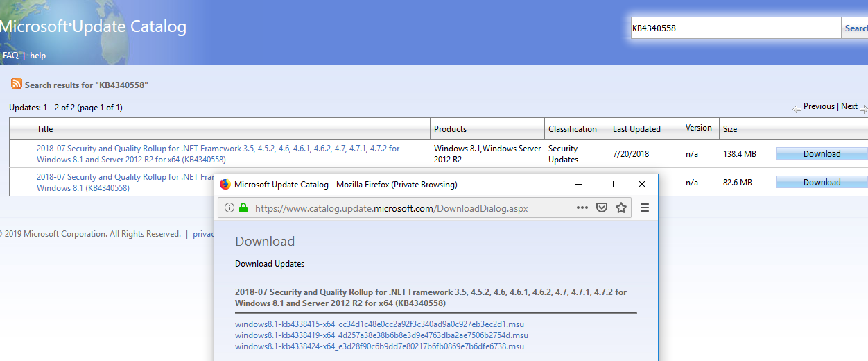Sort results by Size column header
Viewport: 868px width, 361px height.
tap(730, 129)
